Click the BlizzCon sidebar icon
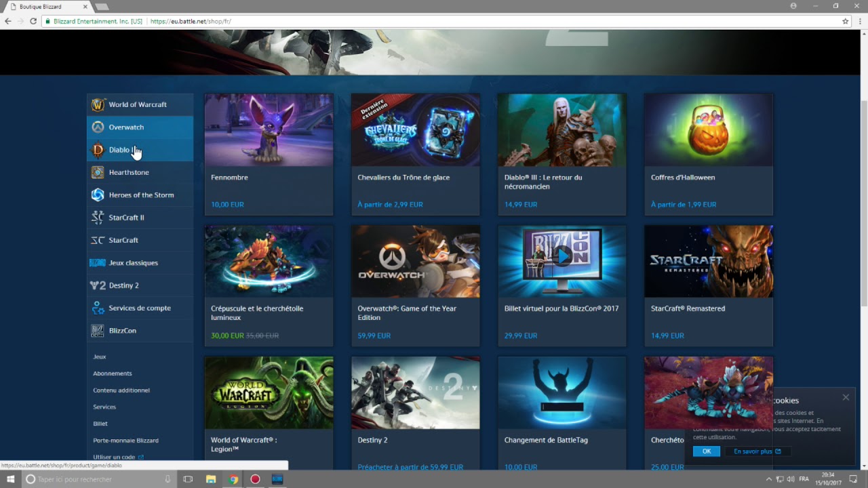This screenshot has width=868, height=488. [x=98, y=331]
